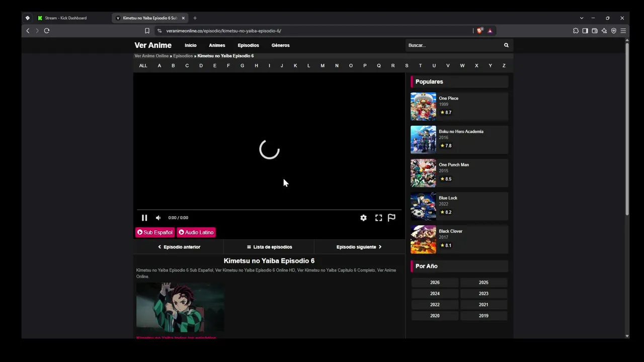Open the Leo AI assistant icon
This screenshot has width=644, height=362.
coord(604,31)
